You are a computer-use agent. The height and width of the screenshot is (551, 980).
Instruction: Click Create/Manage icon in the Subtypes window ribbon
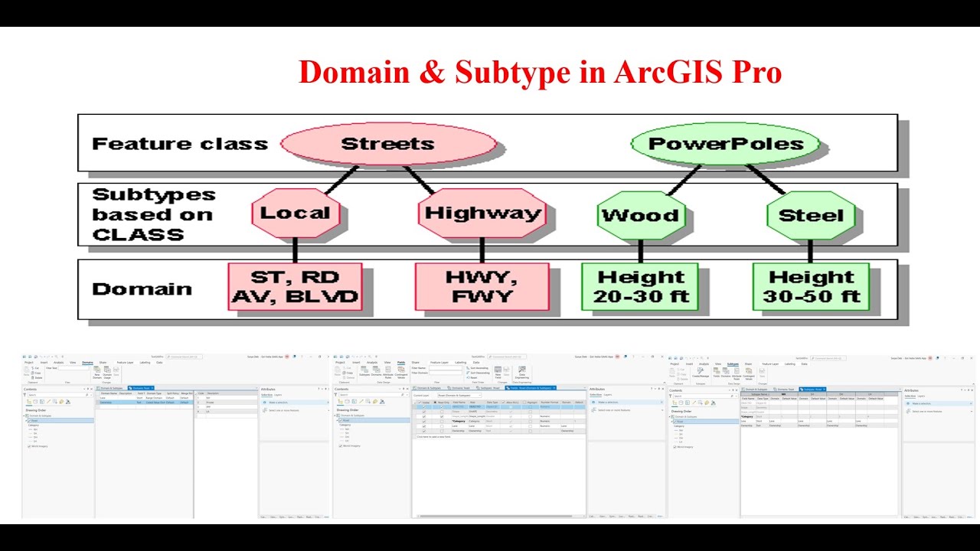tap(701, 371)
